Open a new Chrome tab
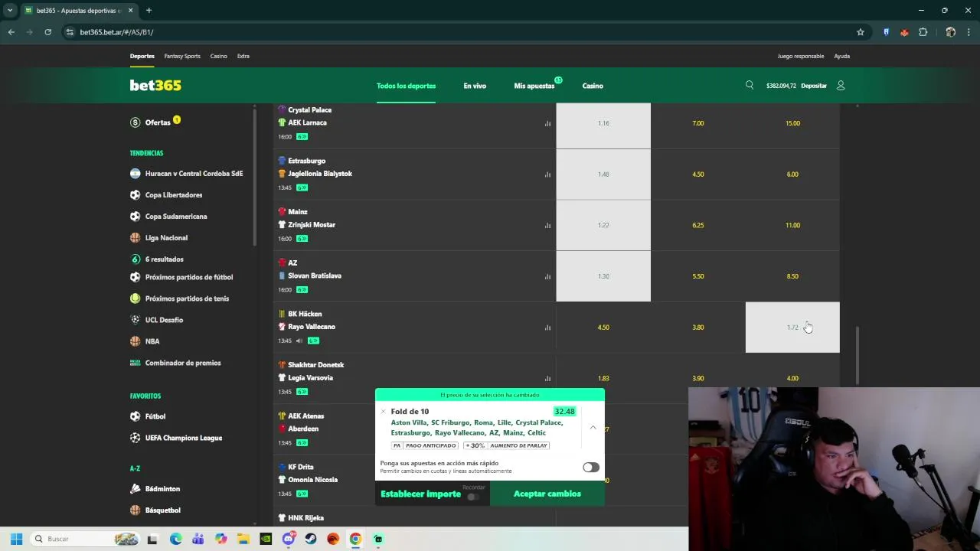This screenshot has width=980, height=551. [149, 11]
